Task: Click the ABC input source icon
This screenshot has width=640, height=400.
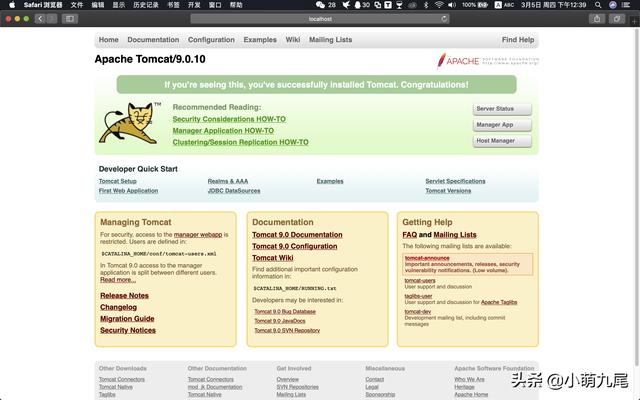Action: click(504, 5)
